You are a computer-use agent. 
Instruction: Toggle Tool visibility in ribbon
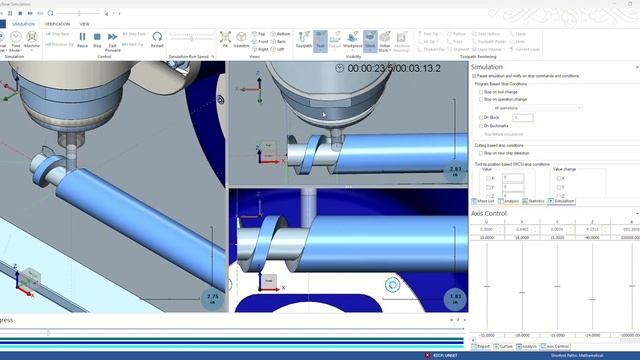320,40
